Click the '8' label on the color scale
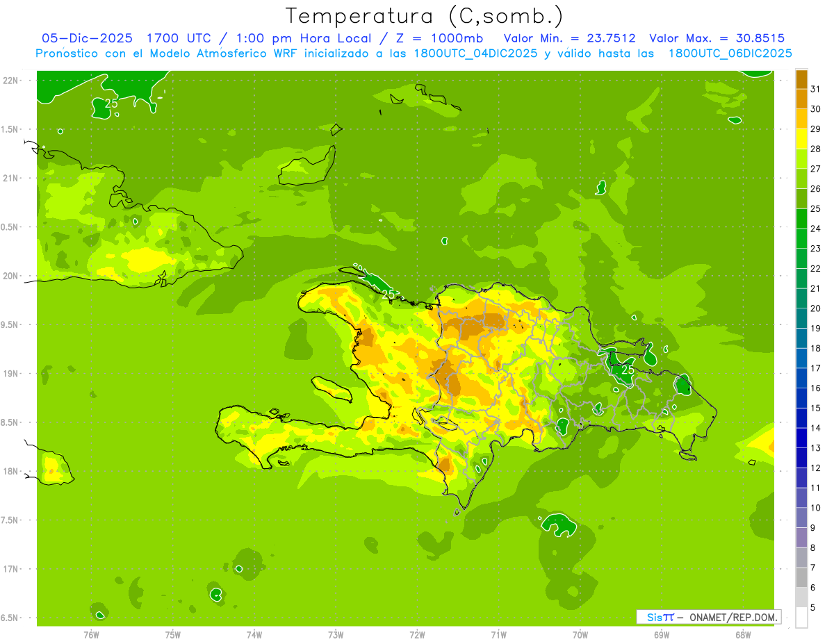Screen dimensions: 834x644 (x=813, y=548)
